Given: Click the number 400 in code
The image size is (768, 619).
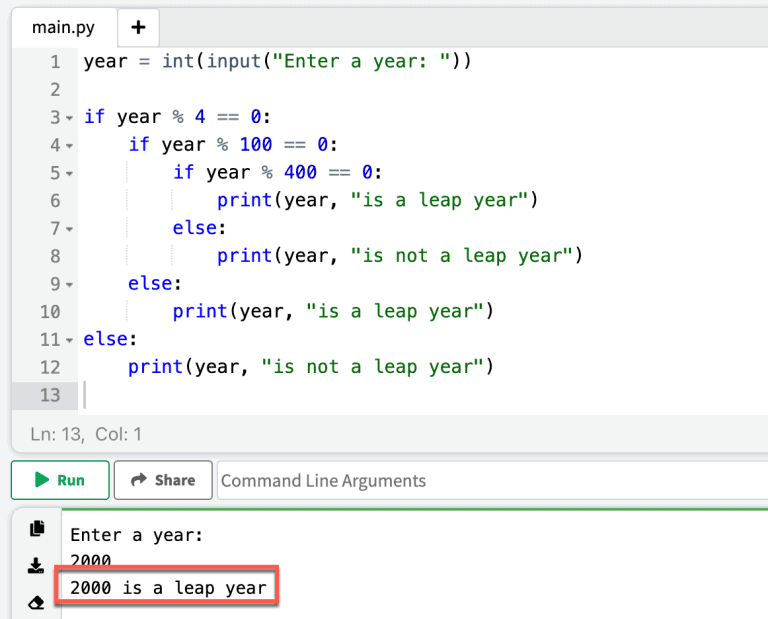Looking at the screenshot, I should (x=300, y=172).
